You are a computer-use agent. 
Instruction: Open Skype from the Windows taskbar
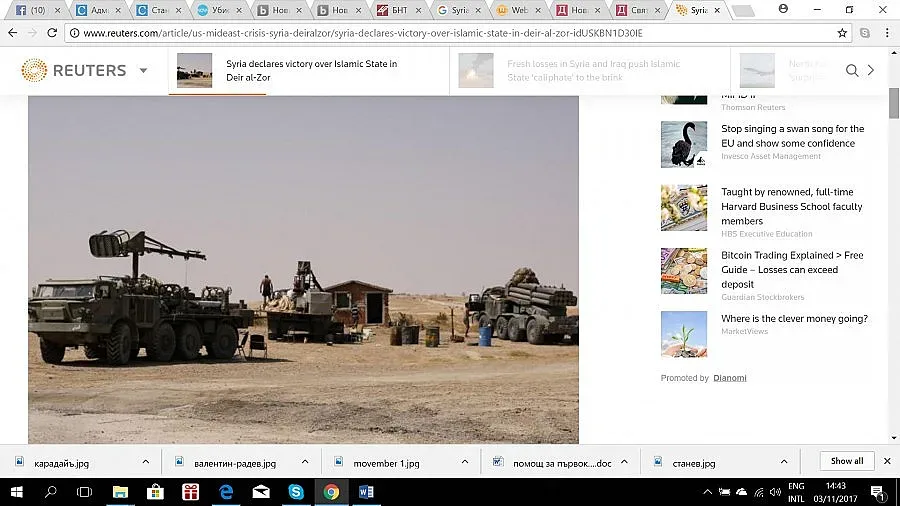click(296, 492)
